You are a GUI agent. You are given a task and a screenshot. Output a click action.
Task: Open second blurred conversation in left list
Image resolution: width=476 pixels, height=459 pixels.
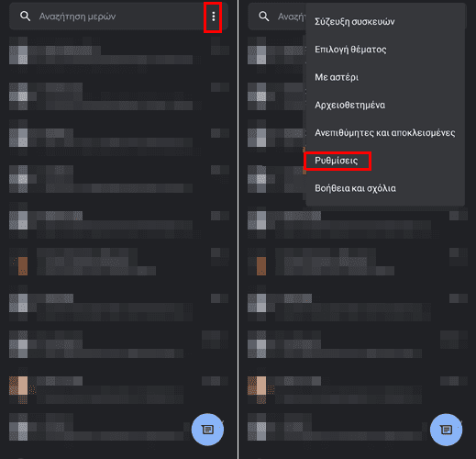[119, 96]
